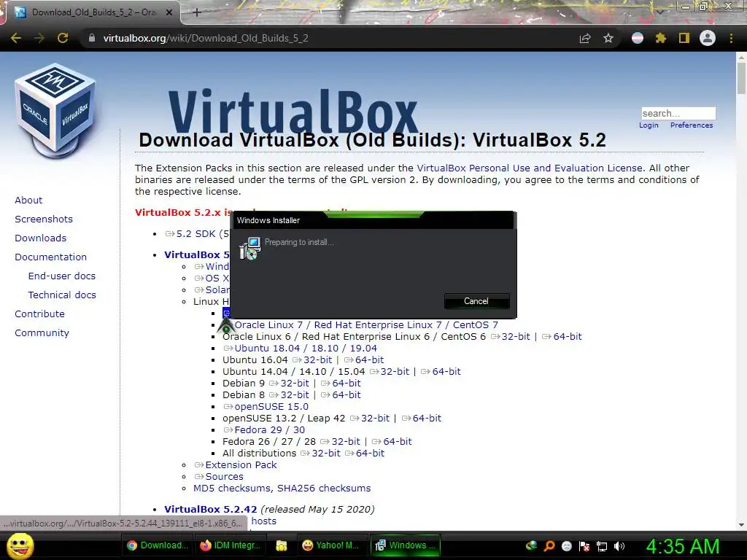Select the Download_Old_Builds_5_2 tab

(x=93, y=12)
